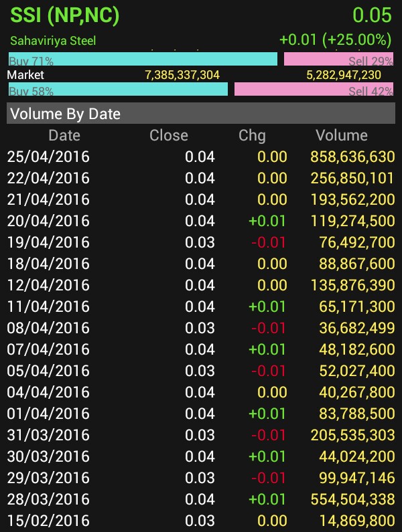Select volume 40,267,800

coord(357,392)
